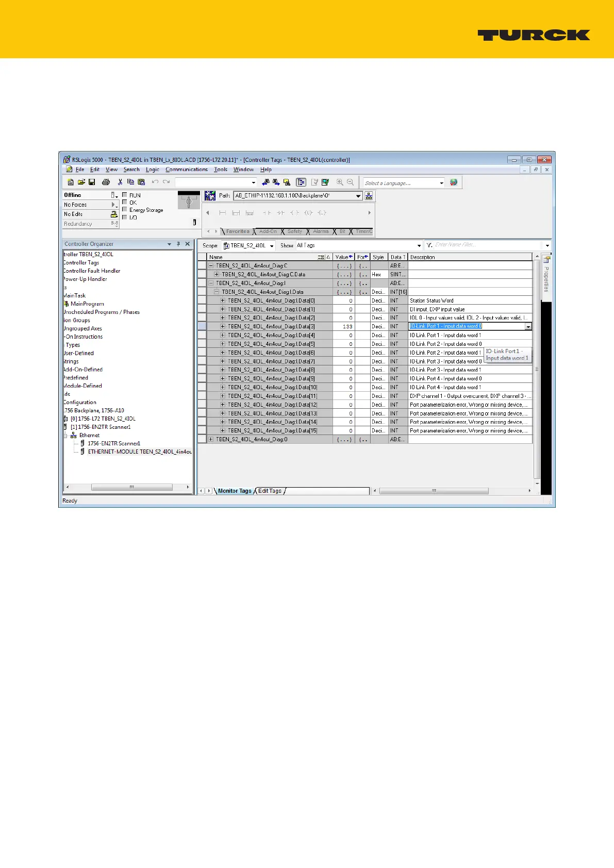This screenshot has width=614, height=868.
Task: Open the File menu
Action: tap(80, 170)
